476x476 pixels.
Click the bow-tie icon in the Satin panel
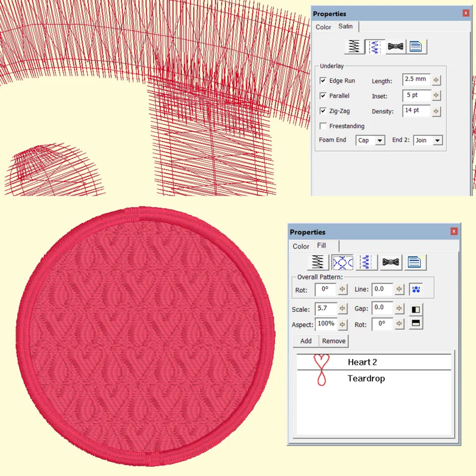pyautogui.click(x=396, y=47)
